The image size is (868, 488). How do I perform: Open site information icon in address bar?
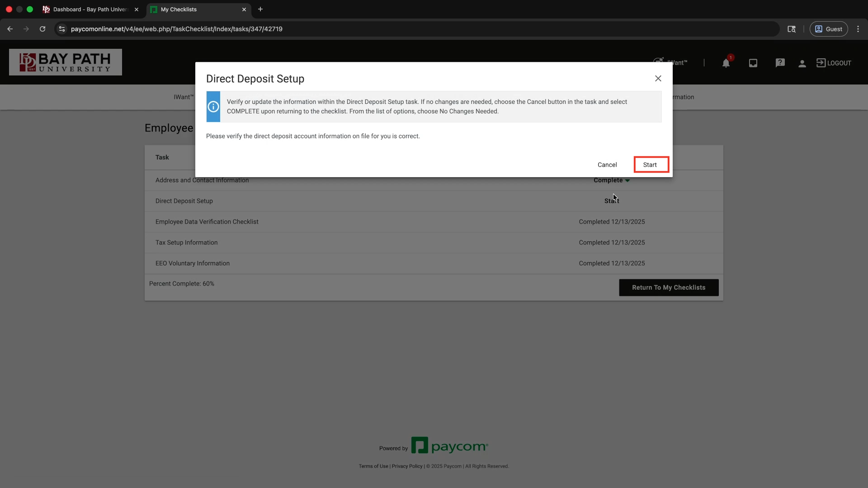pyautogui.click(x=62, y=29)
